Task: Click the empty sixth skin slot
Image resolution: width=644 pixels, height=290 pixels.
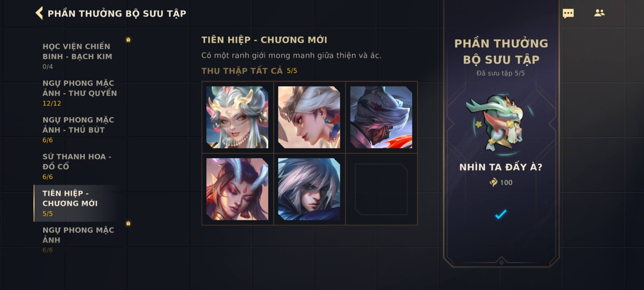Action: click(x=381, y=189)
